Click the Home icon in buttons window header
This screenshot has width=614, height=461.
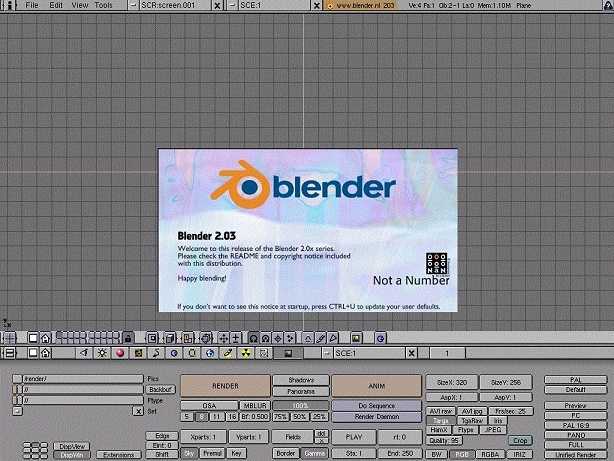[46, 353]
